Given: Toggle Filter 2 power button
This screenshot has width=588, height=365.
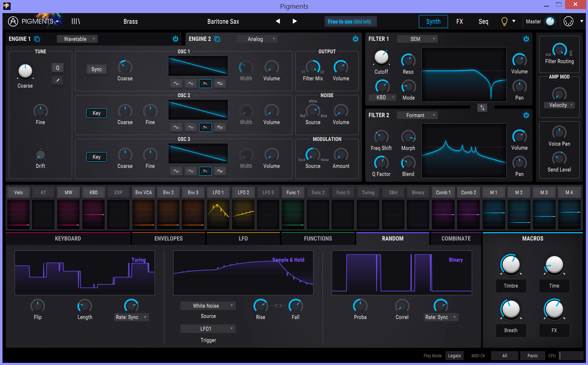Looking at the screenshot, I should point(526,115).
